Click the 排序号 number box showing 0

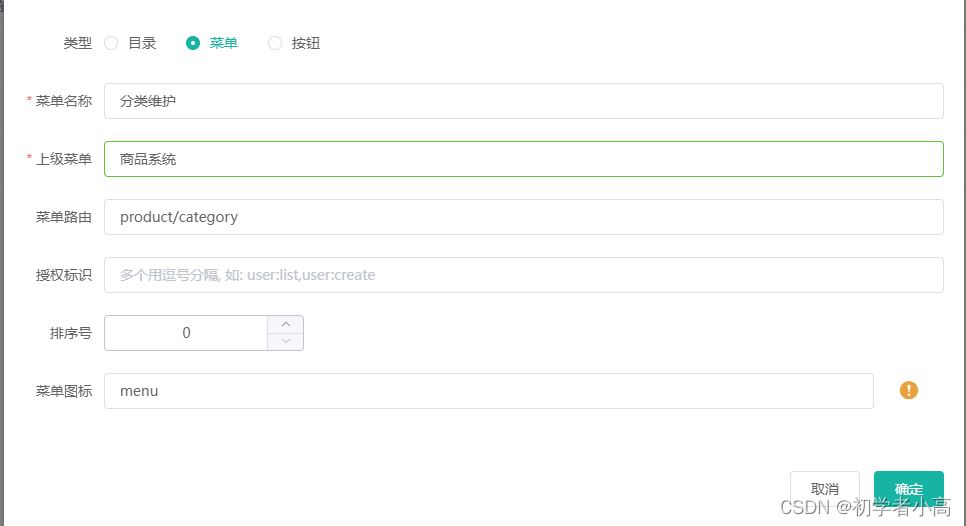[x=186, y=333]
